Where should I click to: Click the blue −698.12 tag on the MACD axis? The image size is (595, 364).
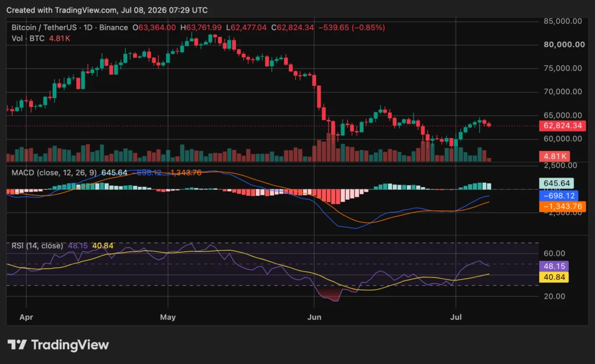tap(558, 196)
